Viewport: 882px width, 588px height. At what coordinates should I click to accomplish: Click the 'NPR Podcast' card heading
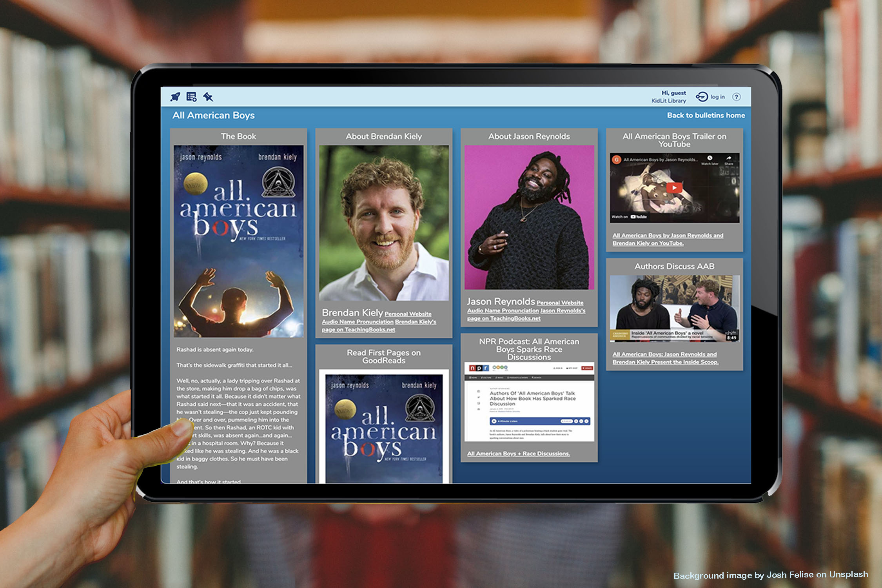coord(529,349)
